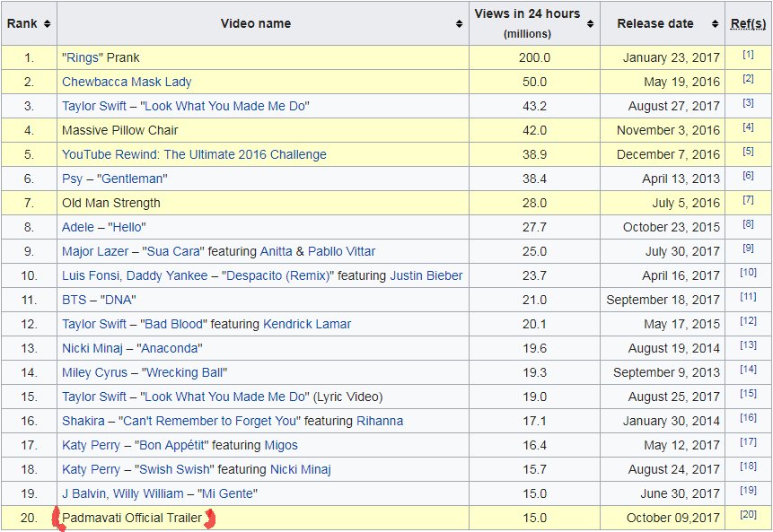The height and width of the screenshot is (532, 773).
Task: Open reference [5] footnote
Action: click(749, 151)
